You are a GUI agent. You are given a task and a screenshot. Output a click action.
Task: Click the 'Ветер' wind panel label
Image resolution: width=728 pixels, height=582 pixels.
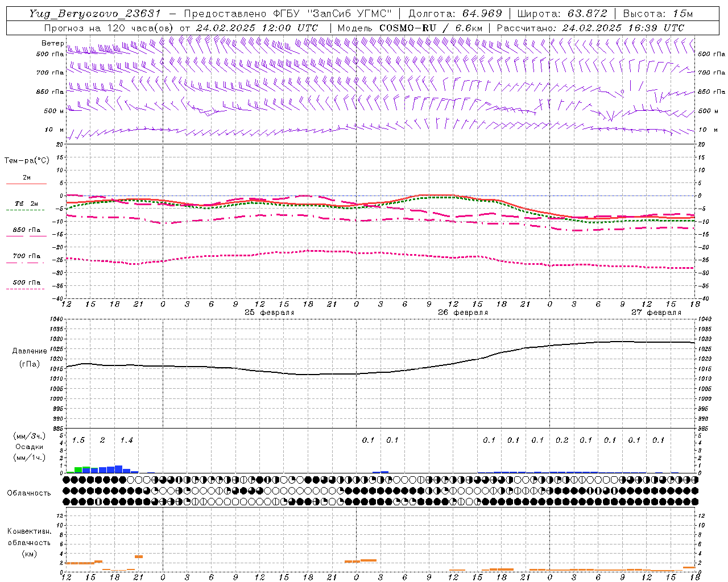(x=52, y=43)
